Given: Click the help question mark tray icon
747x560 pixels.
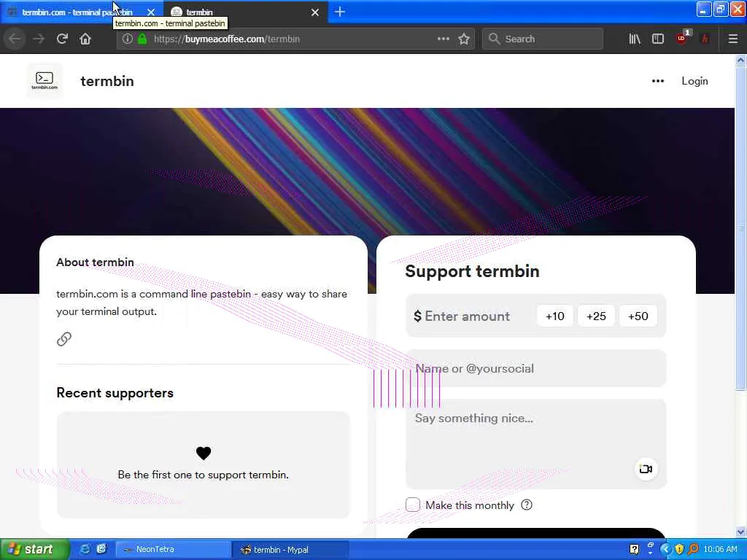Looking at the screenshot, I should click(634, 549).
